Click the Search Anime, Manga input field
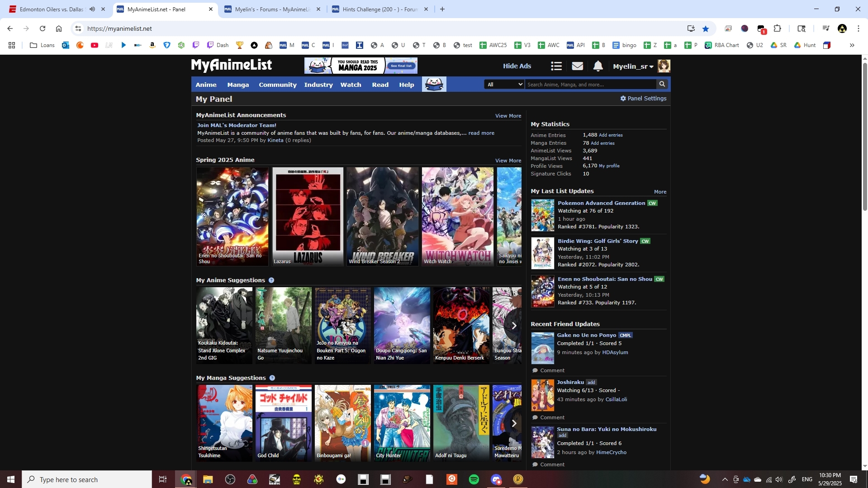 [x=591, y=84]
